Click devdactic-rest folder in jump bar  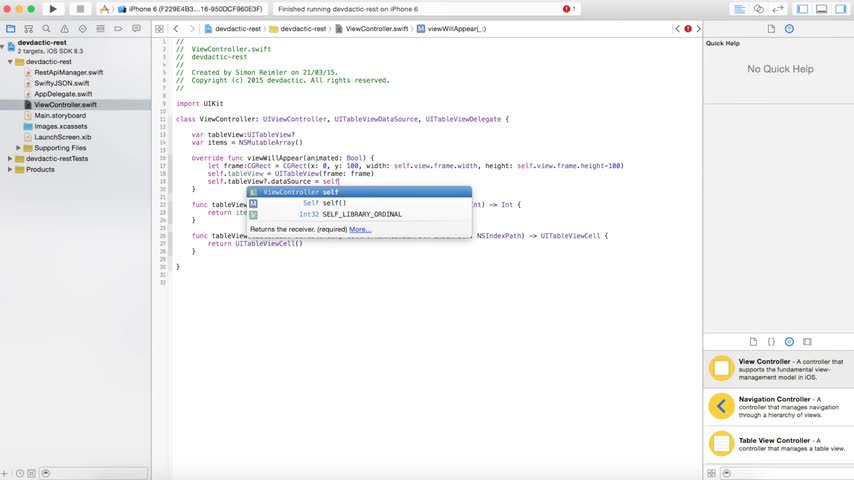[297, 29]
